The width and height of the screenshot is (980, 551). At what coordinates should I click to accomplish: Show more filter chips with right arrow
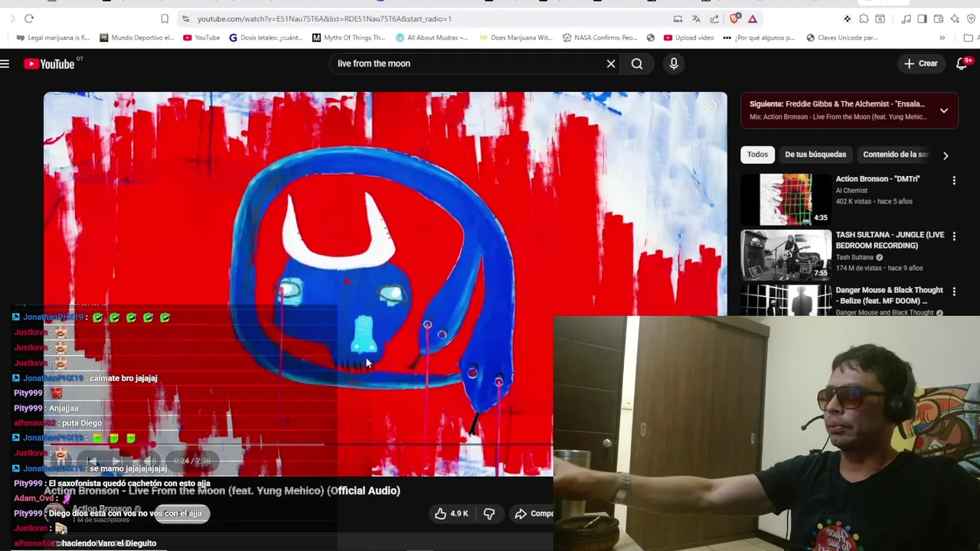(946, 155)
